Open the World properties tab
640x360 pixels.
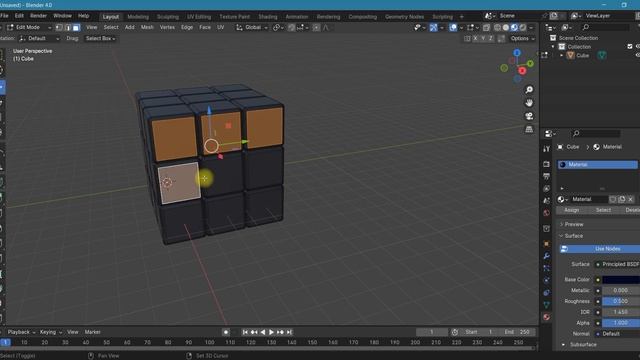click(546, 213)
